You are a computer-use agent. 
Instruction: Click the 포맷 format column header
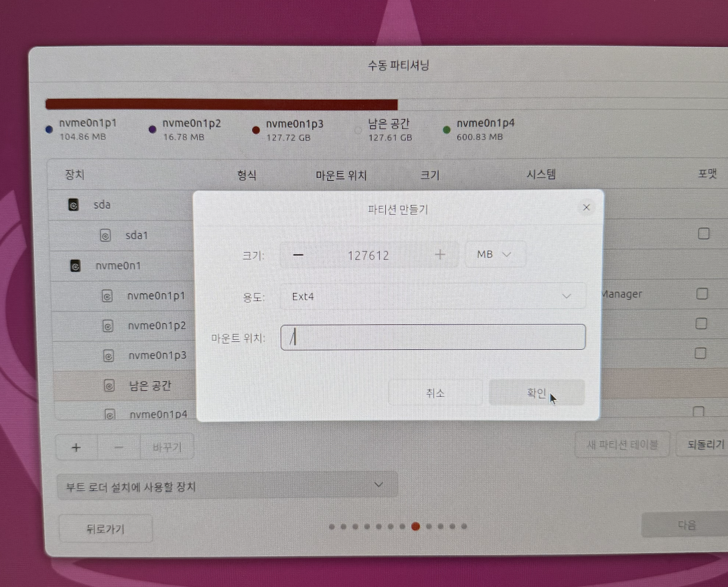[x=707, y=173]
